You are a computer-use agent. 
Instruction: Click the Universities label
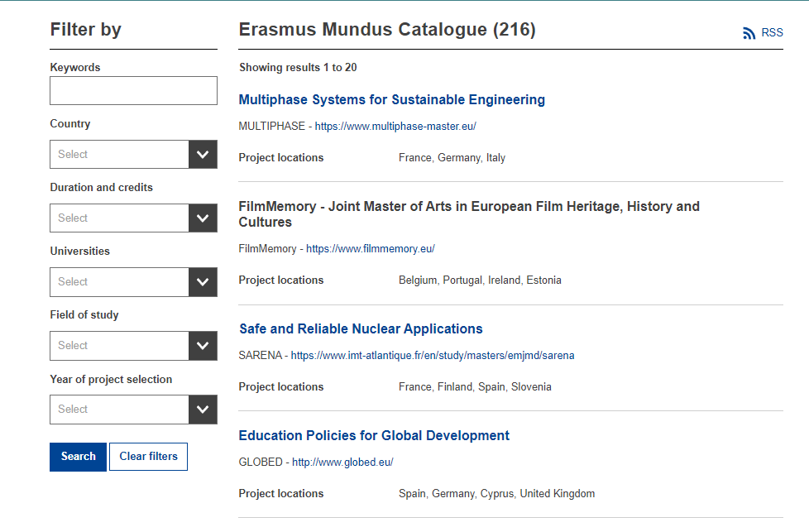click(79, 252)
